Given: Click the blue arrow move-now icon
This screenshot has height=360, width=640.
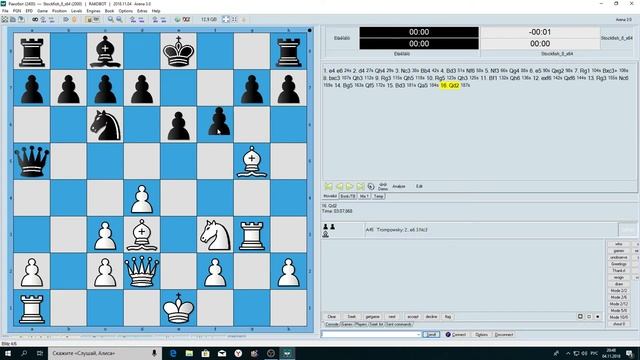Looking at the screenshot, I should (66, 19).
